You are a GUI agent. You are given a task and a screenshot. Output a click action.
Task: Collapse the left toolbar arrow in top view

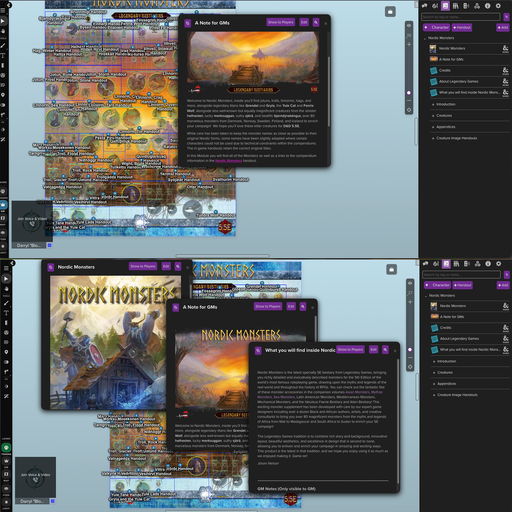(9, 5)
